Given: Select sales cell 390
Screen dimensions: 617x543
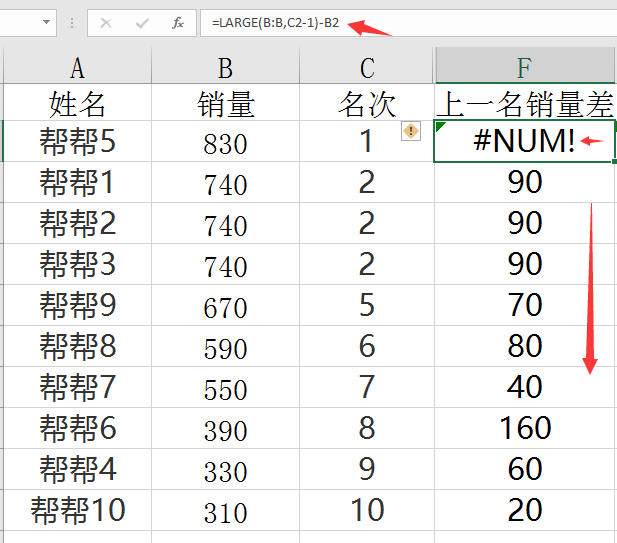Looking at the screenshot, I should click(225, 428).
